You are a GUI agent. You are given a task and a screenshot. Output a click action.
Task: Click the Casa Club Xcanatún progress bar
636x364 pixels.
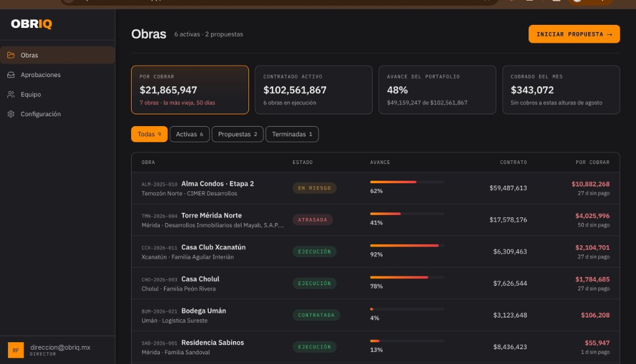(x=407, y=245)
